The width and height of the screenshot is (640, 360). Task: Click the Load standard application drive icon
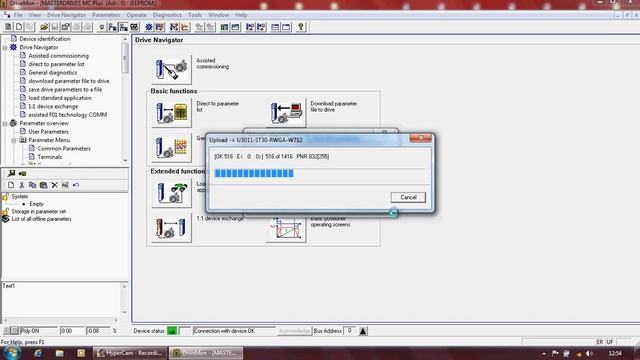tap(171, 193)
